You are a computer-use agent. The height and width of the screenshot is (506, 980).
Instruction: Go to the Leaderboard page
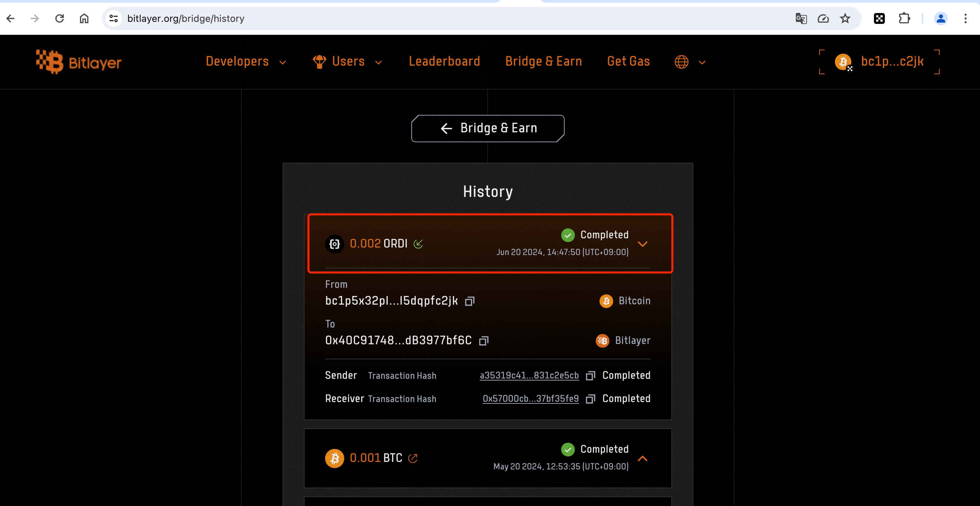444,62
